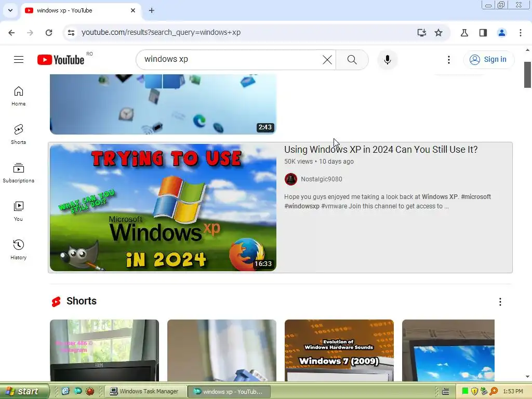Go to YouTube home via logo
This screenshot has width=532, height=399.
click(61, 60)
